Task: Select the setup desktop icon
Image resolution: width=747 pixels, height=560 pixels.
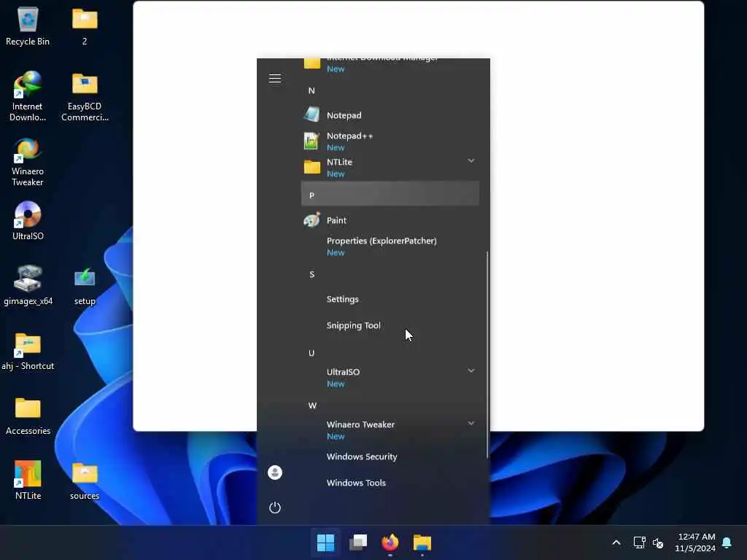Action: pos(85,286)
